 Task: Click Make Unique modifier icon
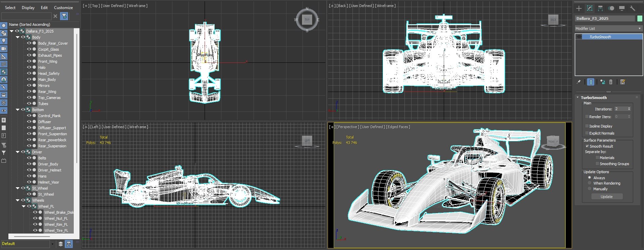pyautogui.click(x=603, y=82)
